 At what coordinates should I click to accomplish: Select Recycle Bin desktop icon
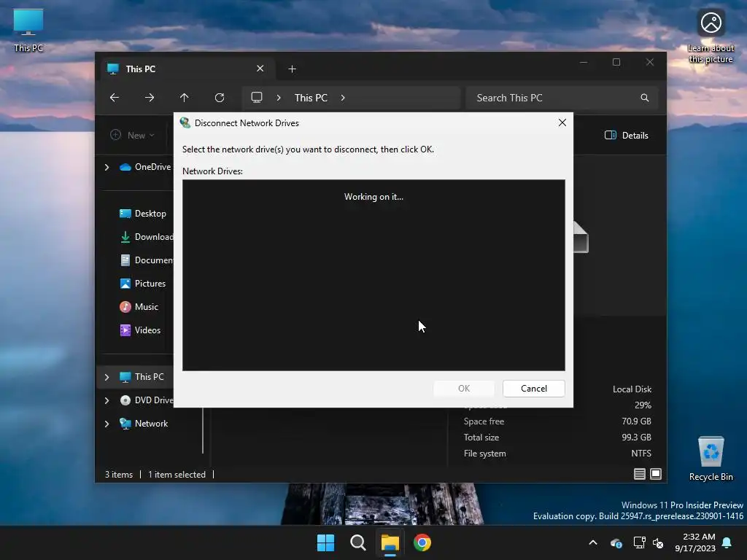point(711,459)
